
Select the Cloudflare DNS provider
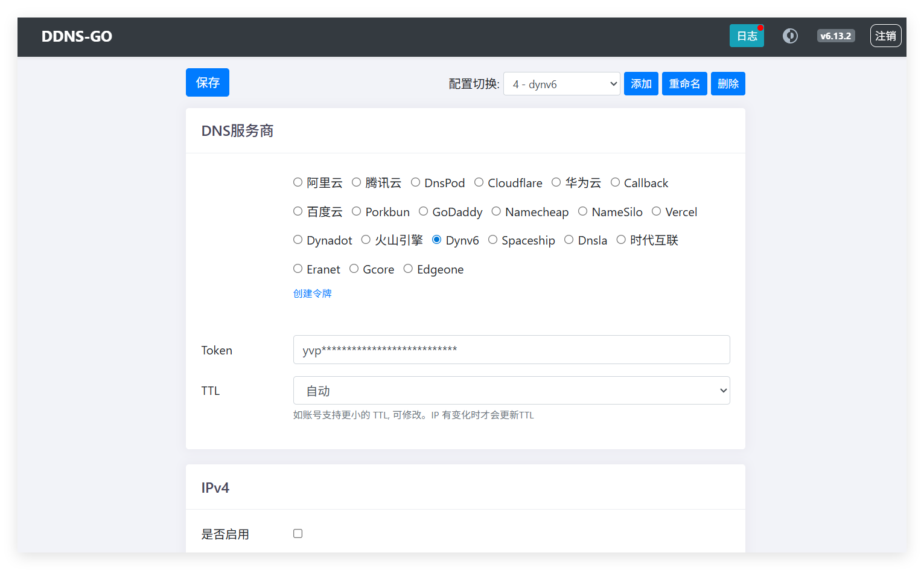479,182
